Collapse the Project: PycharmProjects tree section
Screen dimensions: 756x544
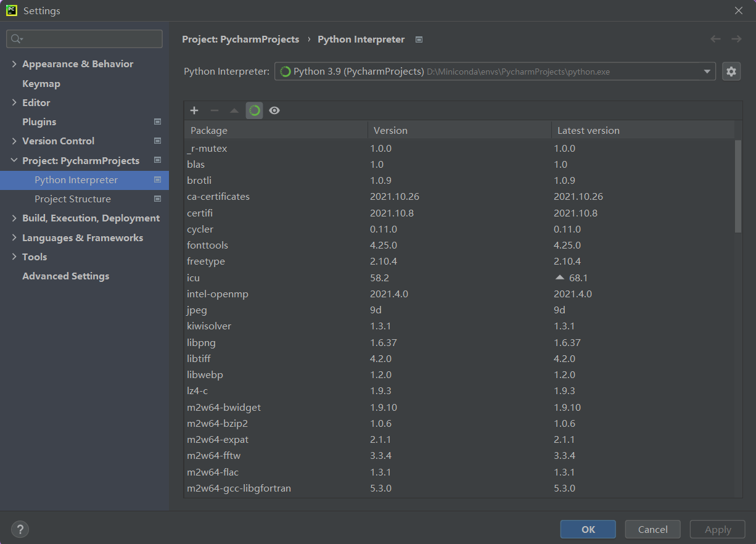tap(14, 160)
